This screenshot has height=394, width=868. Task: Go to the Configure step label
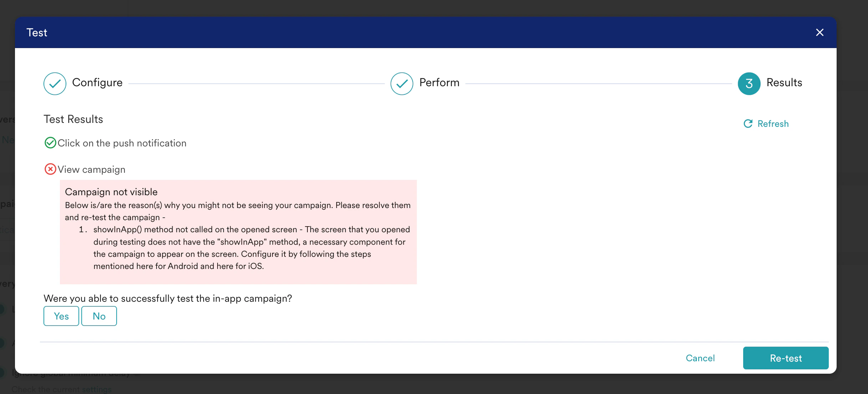click(97, 83)
